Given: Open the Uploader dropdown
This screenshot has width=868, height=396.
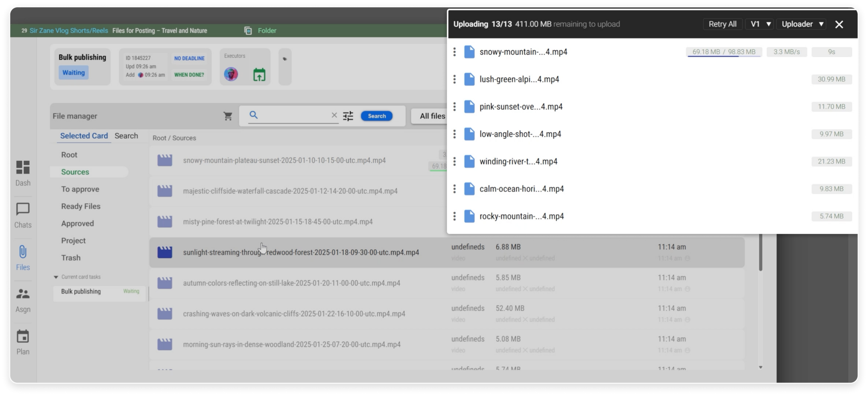Looking at the screenshot, I should click(x=802, y=24).
